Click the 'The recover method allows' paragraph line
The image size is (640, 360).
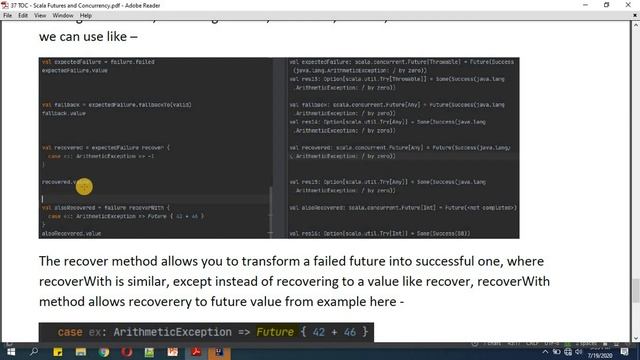pos(291,261)
